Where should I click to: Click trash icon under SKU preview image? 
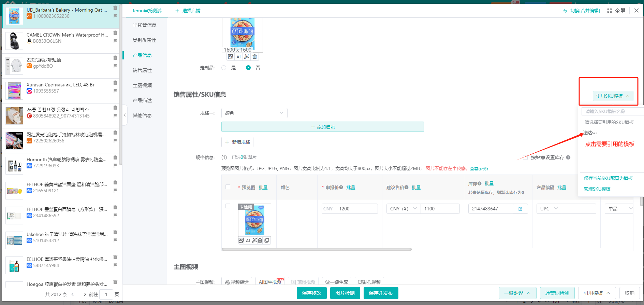(260, 240)
